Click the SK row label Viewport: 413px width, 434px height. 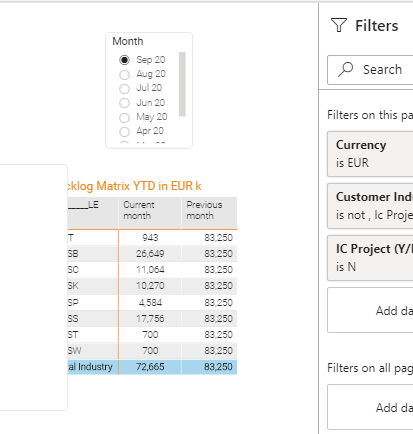pos(73,286)
